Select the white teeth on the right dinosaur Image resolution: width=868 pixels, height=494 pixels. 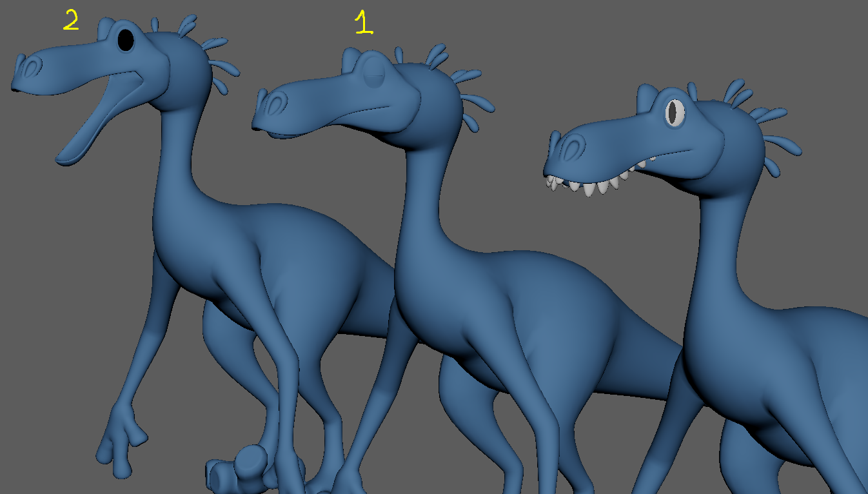(x=590, y=186)
